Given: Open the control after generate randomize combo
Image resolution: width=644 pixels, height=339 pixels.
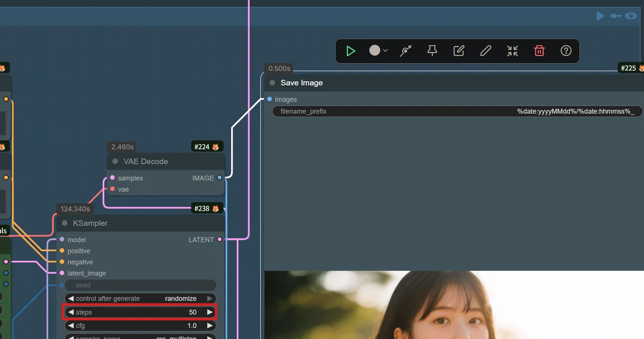Looking at the screenshot, I should 141,299.
